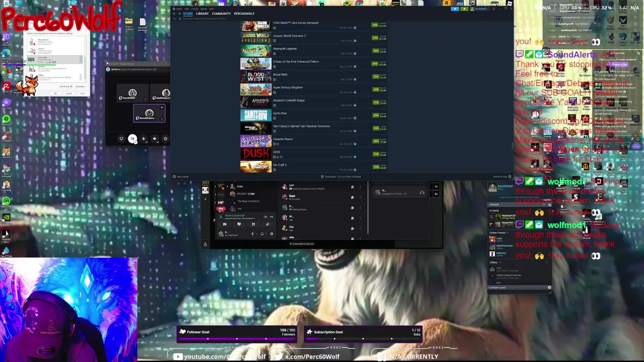
Task: Message KAT in Discord friends list
Action: [x=352, y=187]
